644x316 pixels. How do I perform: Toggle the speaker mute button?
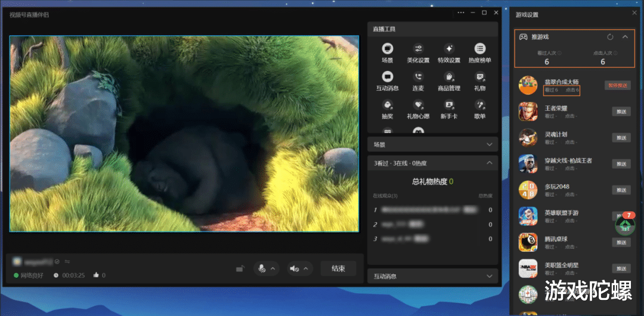point(295,269)
